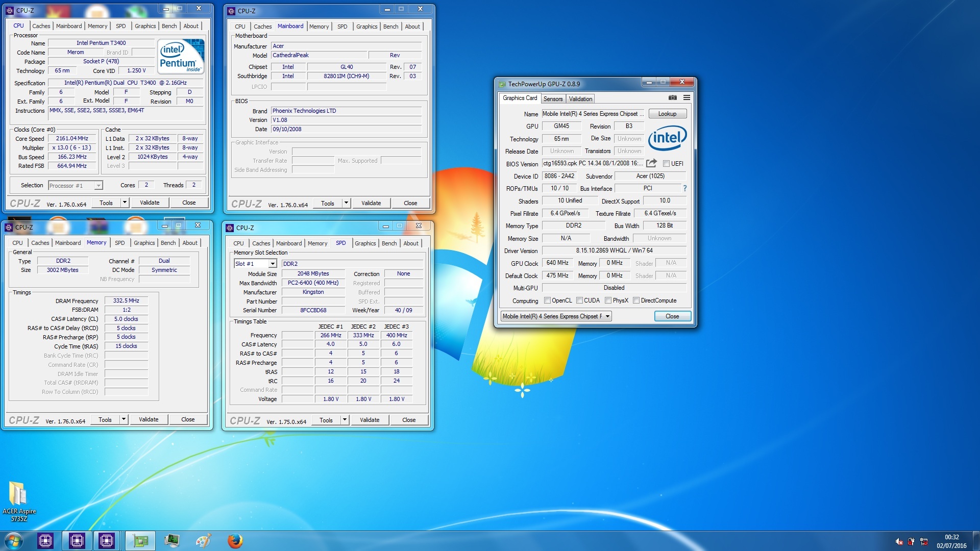This screenshot has width=980, height=551.
Task: Click the GPU Clock 640 MHz value
Action: coord(557,263)
